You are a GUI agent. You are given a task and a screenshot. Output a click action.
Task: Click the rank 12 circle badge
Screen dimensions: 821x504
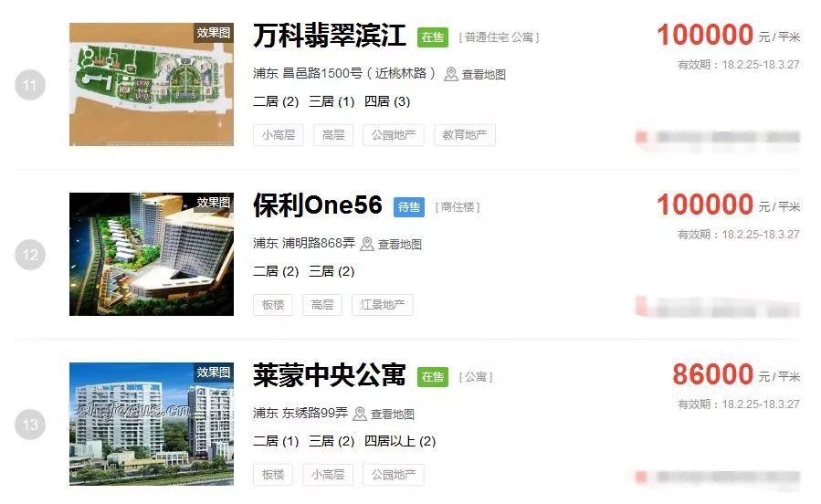pyautogui.click(x=30, y=255)
